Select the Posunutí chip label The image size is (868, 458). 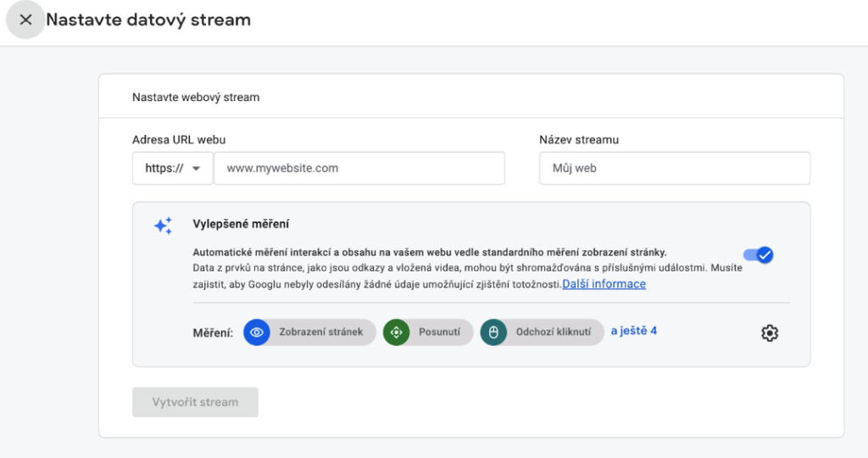pos(439,332)
